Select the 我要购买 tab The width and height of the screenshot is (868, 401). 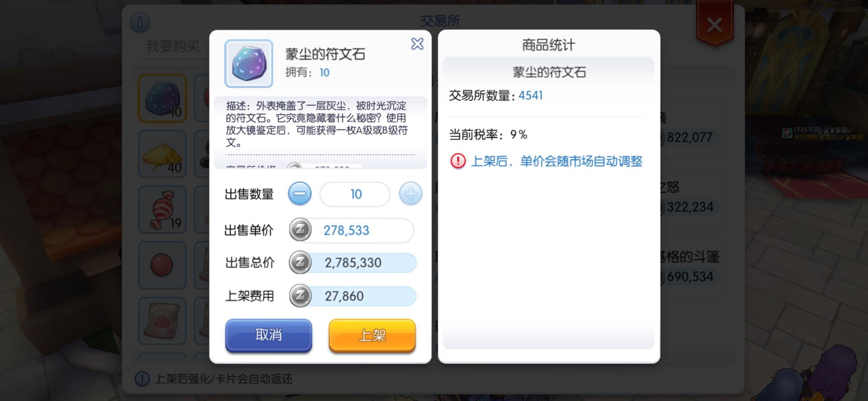pyautogui.click(x=173, y=46)
